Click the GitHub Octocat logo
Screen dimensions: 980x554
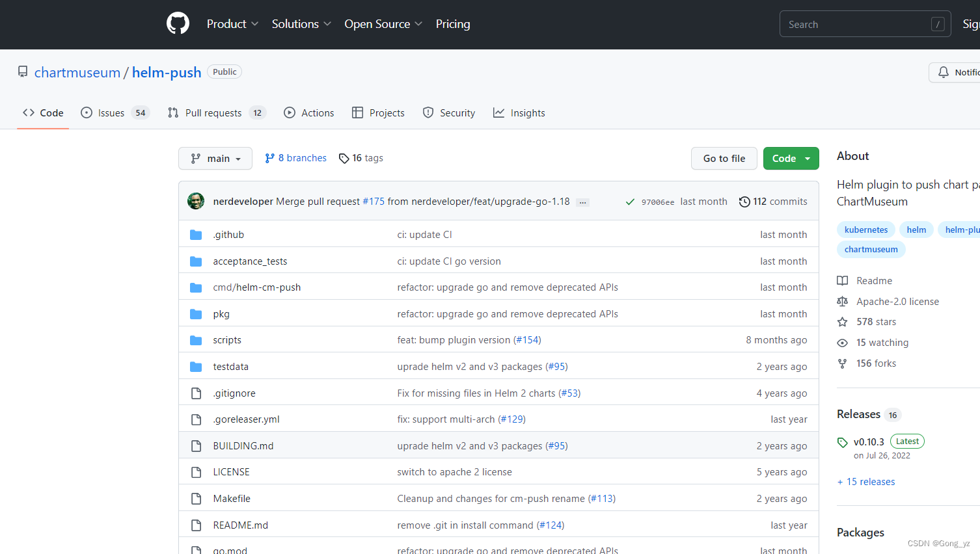(178, 23)
